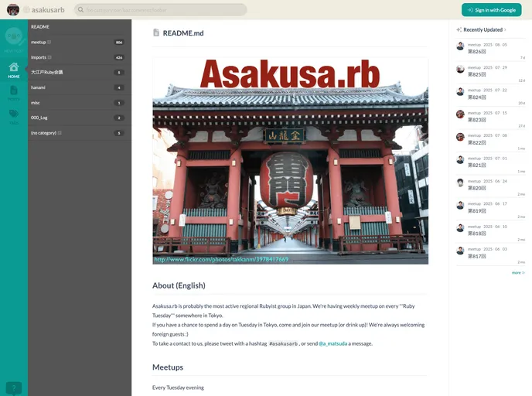The width and height of the screenshot is (532, 396).
Task: Open the 第820回 meetup post
Action: coord(476,188)
